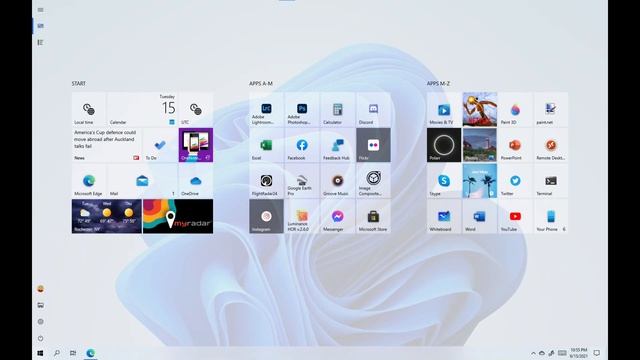The image size is (640, 360).
Task: Show hidden system tray icons
Action: (x=533, y=353)
